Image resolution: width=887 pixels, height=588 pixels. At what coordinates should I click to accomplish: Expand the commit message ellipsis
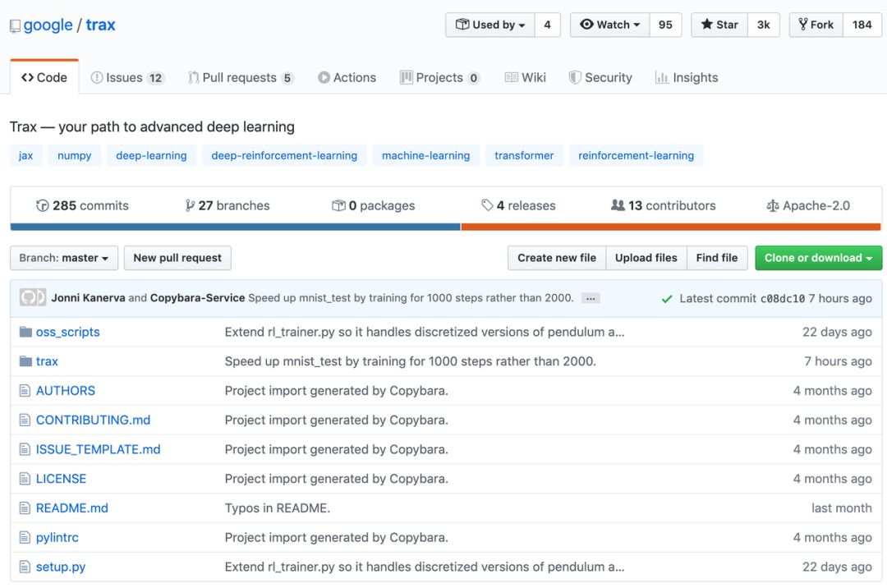(x=590, y=298)
